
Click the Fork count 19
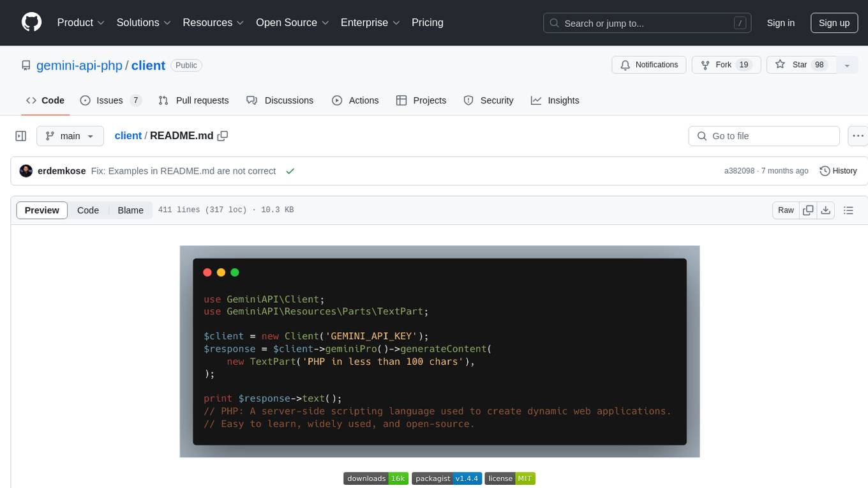(x=744, y=65)
